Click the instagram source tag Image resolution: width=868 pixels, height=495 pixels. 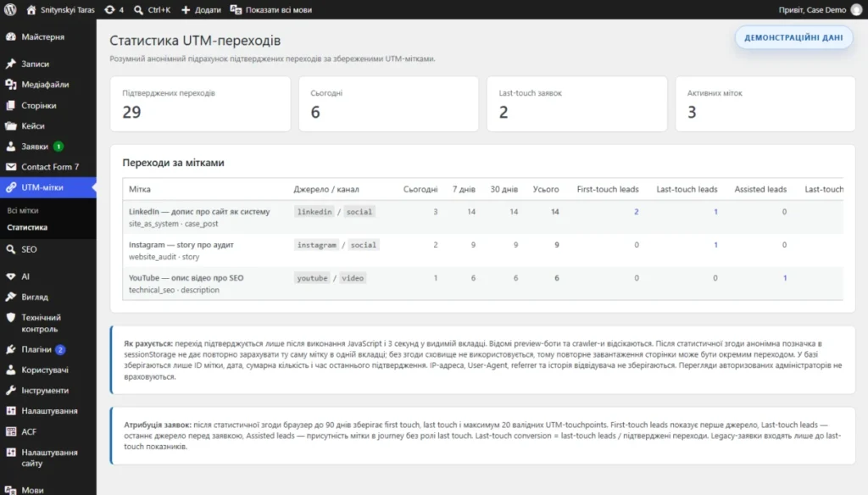[x=317, y=245]
